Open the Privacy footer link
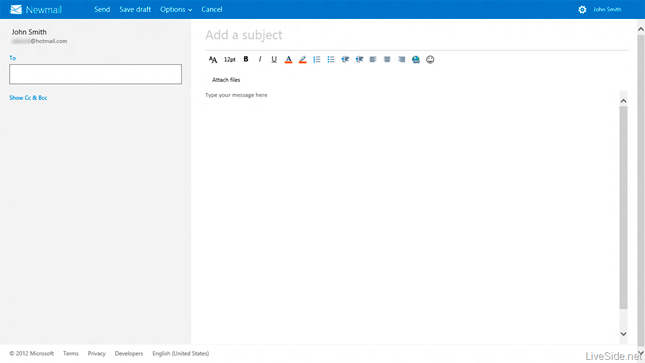645x363 pixels. coord(97,354)
